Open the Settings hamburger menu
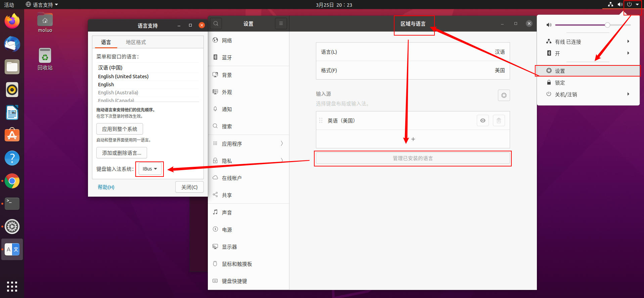 [x=281, y=23]
